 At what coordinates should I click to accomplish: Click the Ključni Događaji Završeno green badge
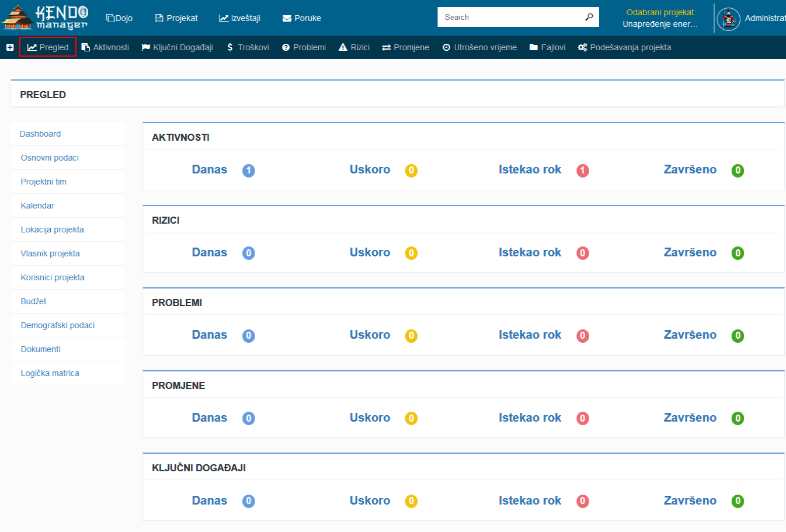[738, 501]
